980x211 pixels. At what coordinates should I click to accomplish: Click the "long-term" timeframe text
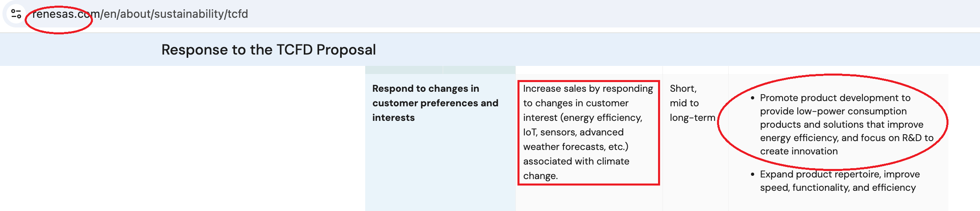click(692, 118)
